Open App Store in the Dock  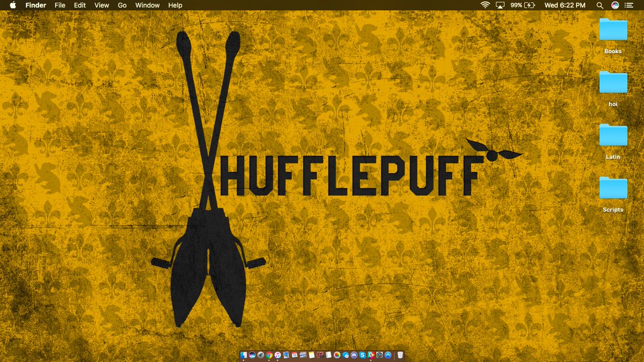coord(388,355)
